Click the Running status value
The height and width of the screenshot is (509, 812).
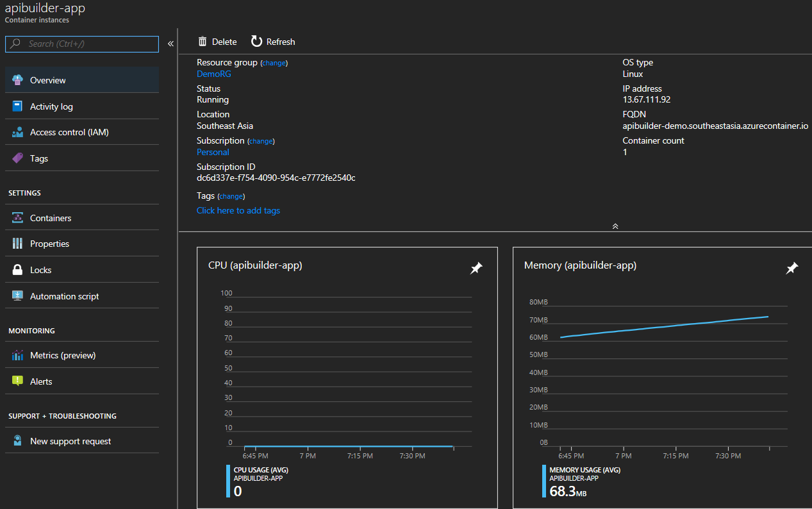[213, 99]
